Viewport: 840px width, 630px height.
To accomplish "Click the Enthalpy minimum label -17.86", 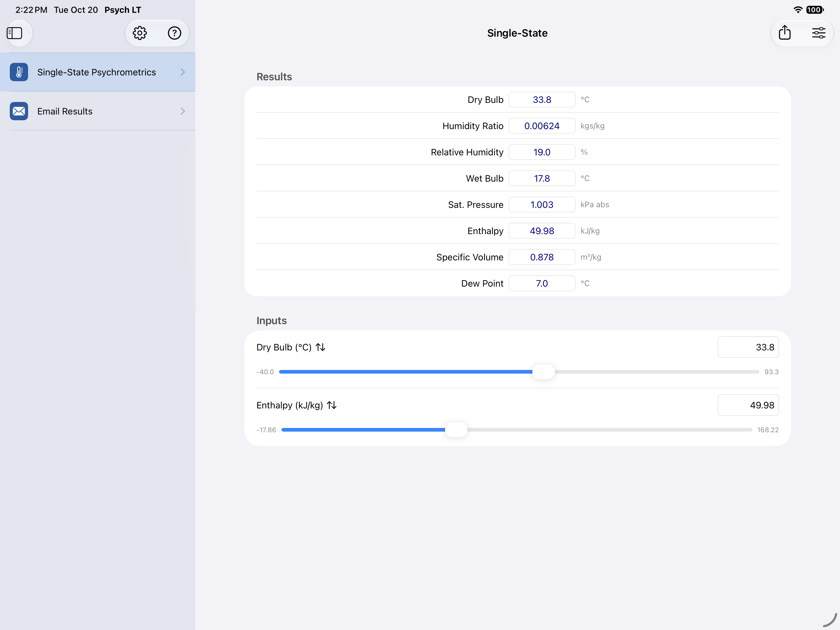I will 266,430.
